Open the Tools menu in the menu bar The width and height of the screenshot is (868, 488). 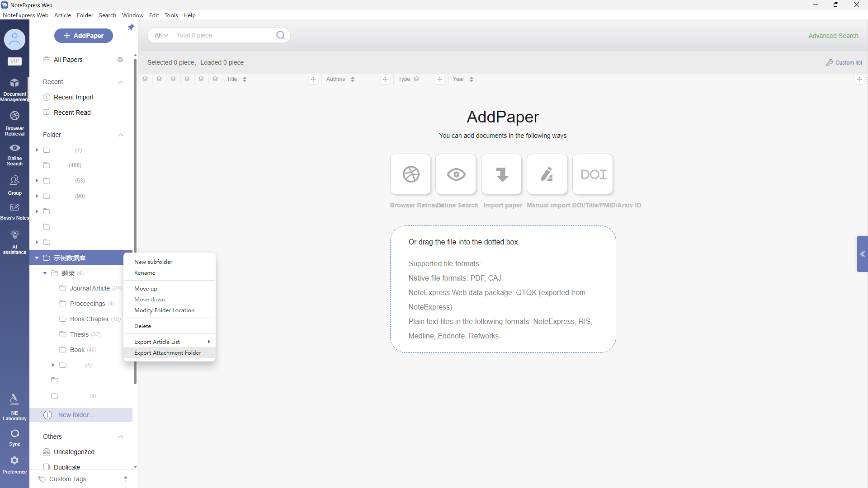(x=171, y=15)
